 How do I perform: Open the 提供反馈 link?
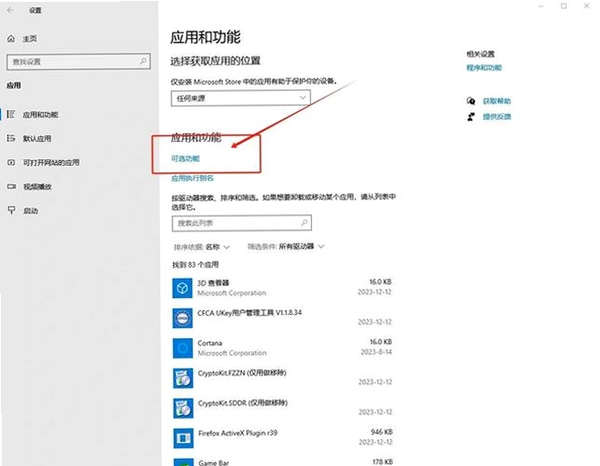click(x=497, y=116)
